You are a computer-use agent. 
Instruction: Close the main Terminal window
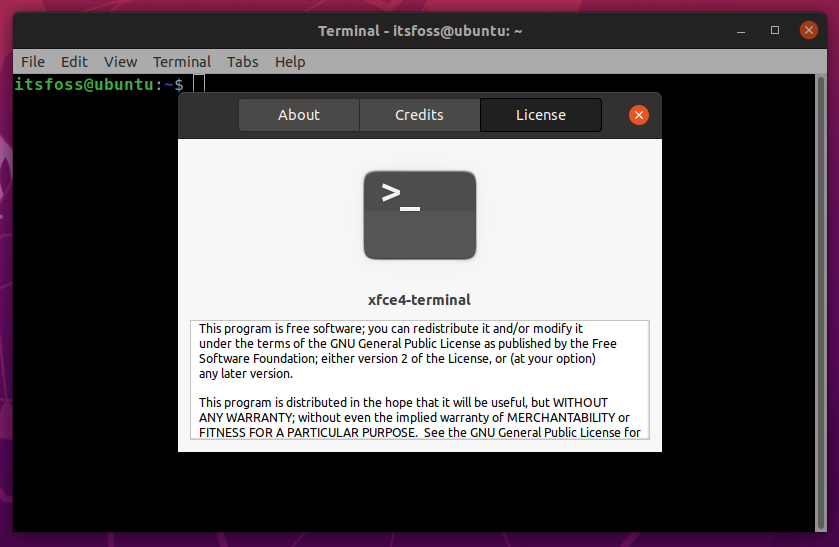point(809,31)
